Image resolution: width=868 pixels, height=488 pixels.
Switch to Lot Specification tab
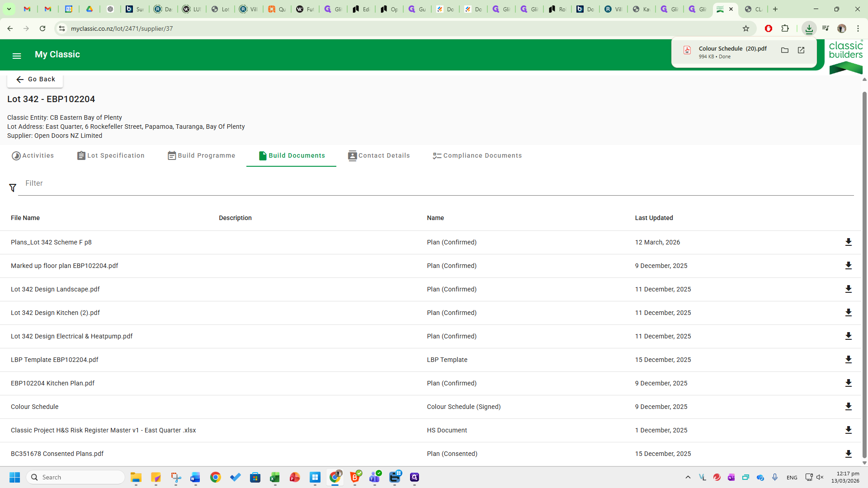111,155
